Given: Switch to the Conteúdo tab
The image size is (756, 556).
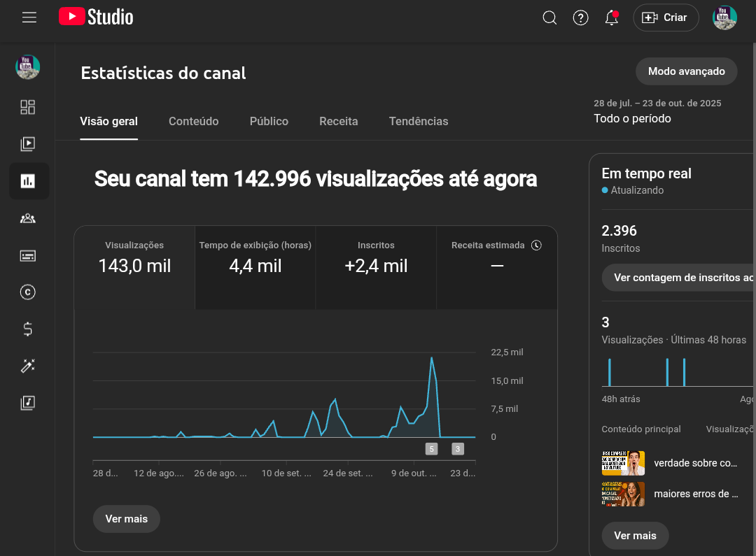Looking at the screenshot, I should click(x=193, y=122).
